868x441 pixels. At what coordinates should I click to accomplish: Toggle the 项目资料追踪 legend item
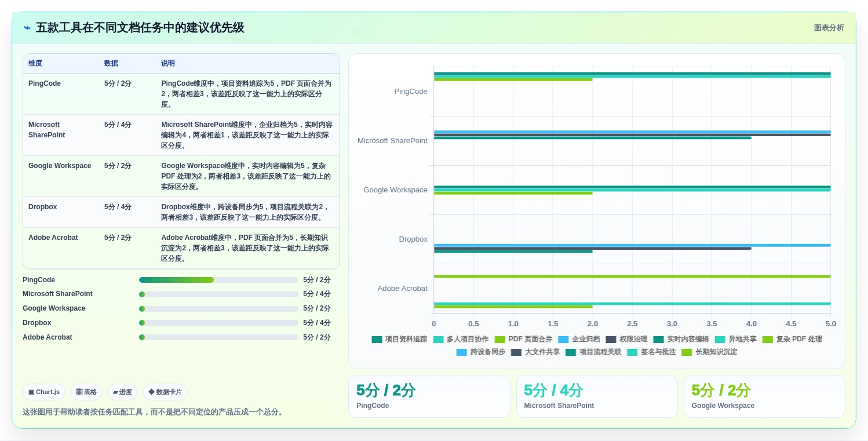pyautogui.click(x=399, y=339)
